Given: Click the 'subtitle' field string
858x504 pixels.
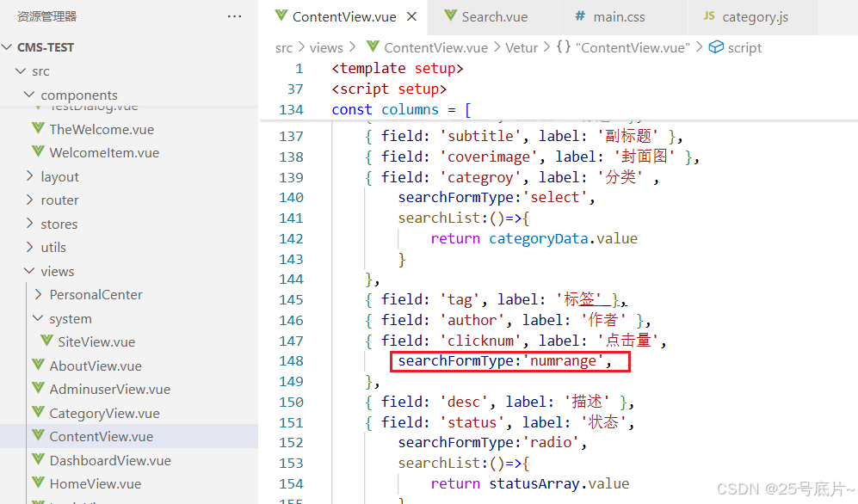Looking at the screenshot, I should tap(480, 136).
